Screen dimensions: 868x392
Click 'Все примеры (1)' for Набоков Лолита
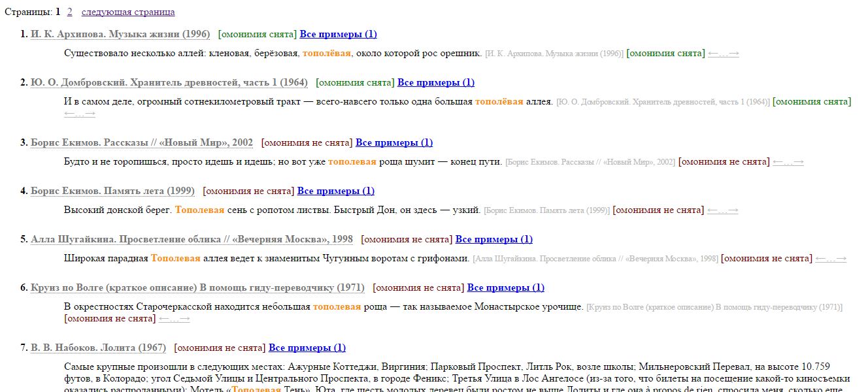tap(307, 348)
